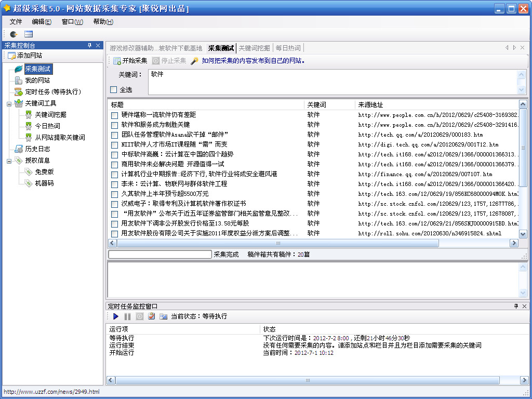The image size is (532, 399).
Task: Tick the checkbox beside 久其软件上半年预亏超5500万元
Action: pyautogui.click(x=114, y=194)
